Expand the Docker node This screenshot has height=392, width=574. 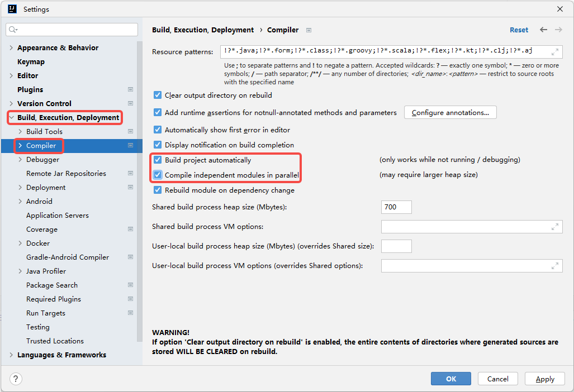[20, 243]
